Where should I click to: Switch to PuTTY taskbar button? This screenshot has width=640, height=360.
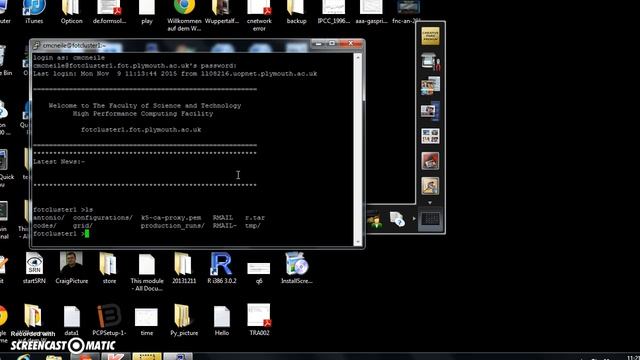pyautogui.click(x=178, y=357)
